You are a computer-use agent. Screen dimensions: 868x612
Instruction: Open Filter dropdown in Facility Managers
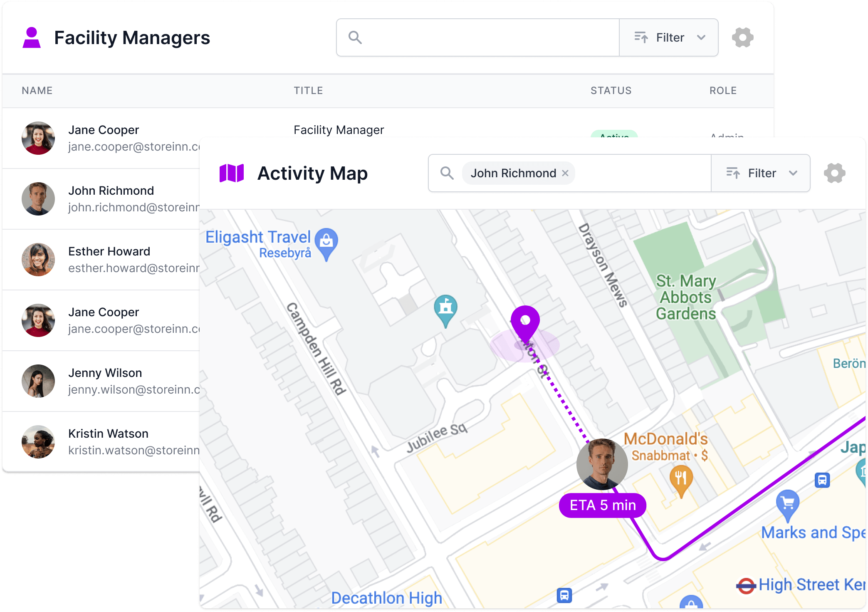tap(669, 37)
